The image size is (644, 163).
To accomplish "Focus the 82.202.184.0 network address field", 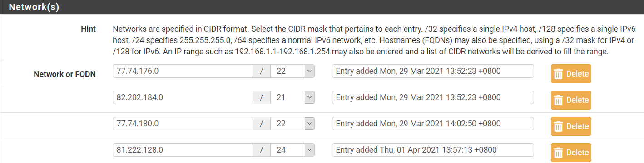I will click(183, 97).
